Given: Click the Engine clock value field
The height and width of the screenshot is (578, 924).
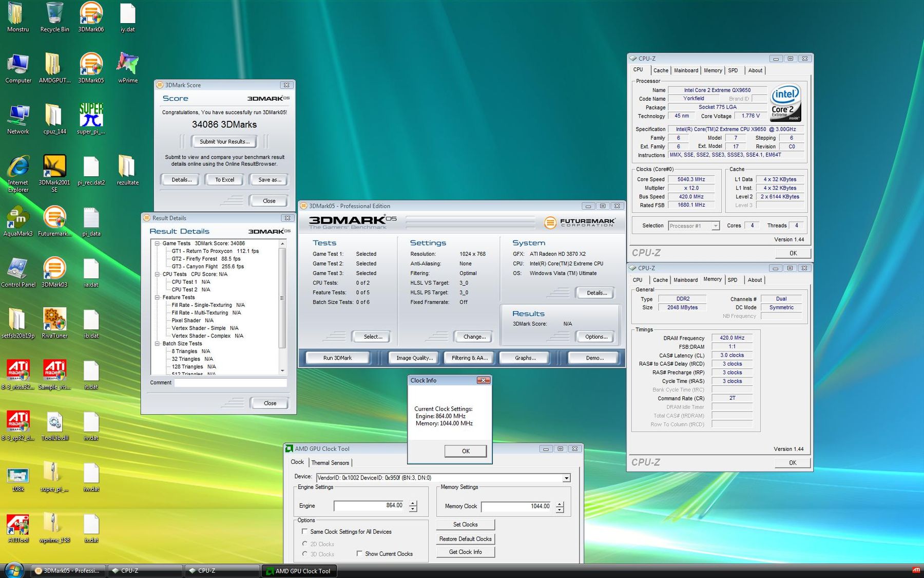Looking at the screenshot, I should (369, 506).
